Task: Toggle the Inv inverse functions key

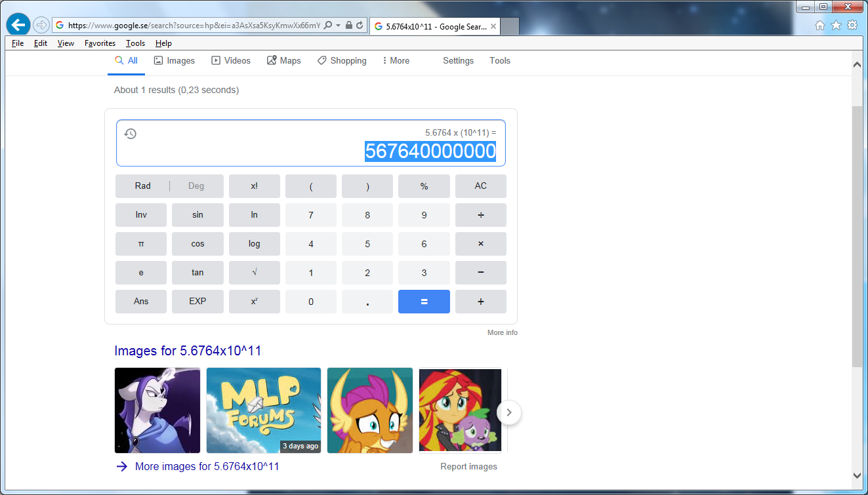Action: coord(141,215)
